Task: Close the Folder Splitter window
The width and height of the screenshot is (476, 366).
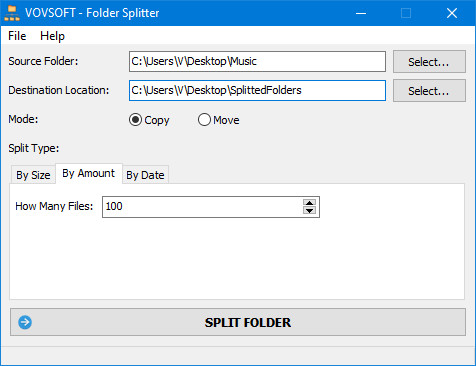Action: 452,13
